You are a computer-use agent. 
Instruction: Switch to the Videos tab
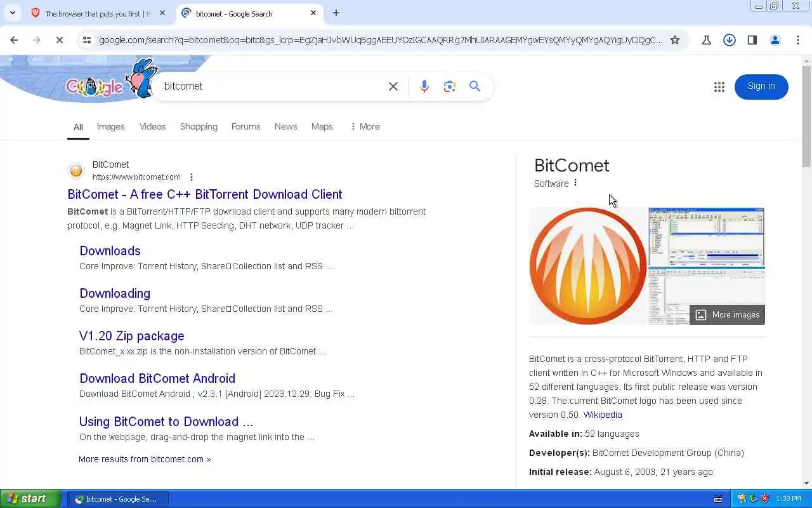click(152, 126)
